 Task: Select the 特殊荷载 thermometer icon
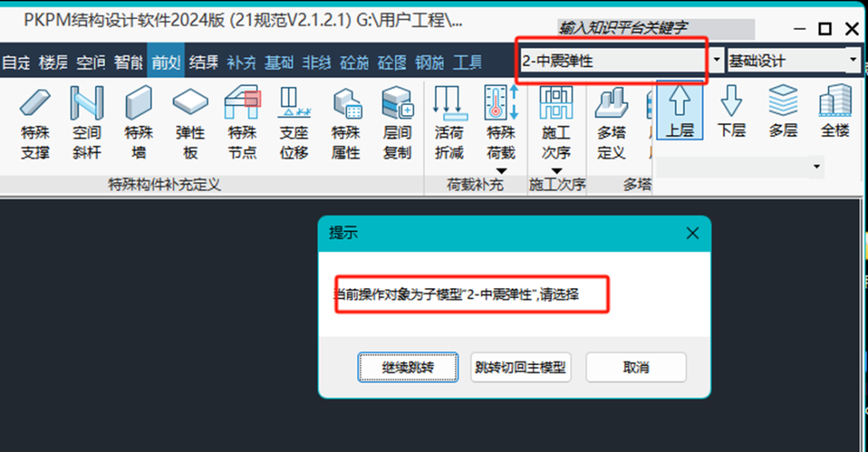[501, 102]
